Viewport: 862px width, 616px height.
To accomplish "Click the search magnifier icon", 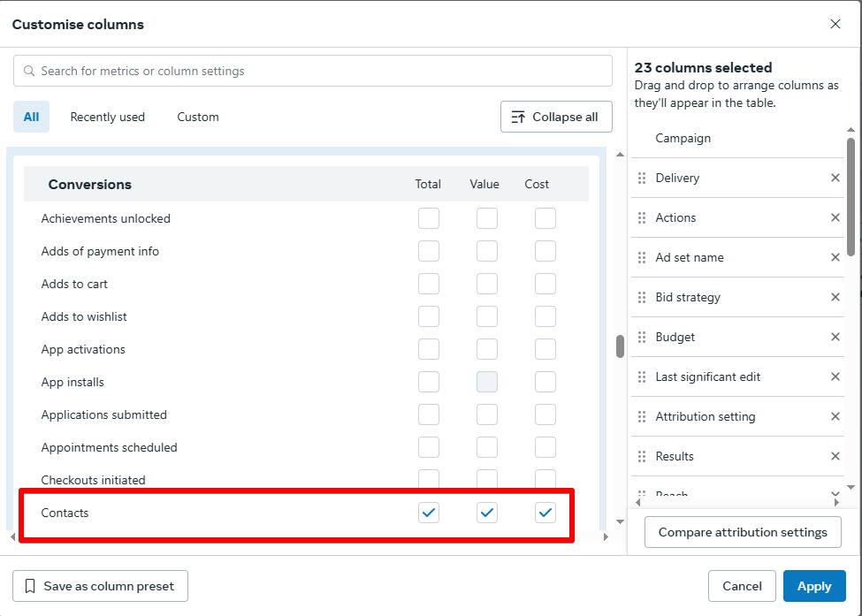I will [x=29, y=71].
